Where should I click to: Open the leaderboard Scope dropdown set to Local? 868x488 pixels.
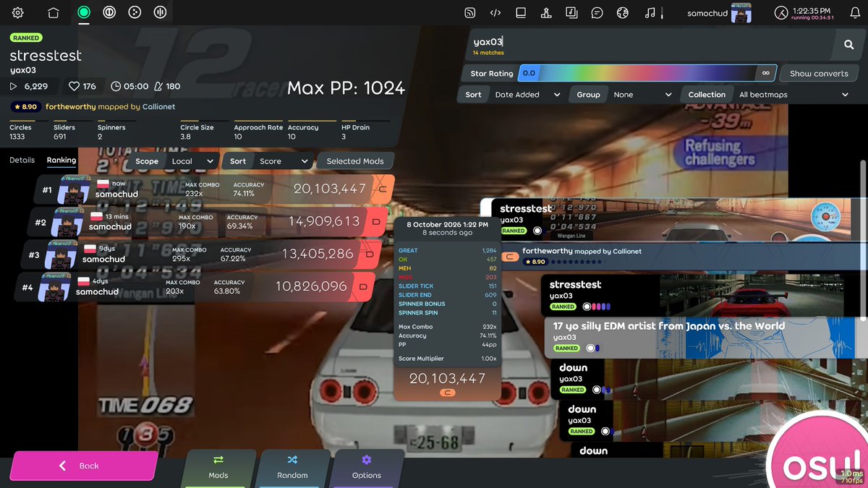pos(192,161)
